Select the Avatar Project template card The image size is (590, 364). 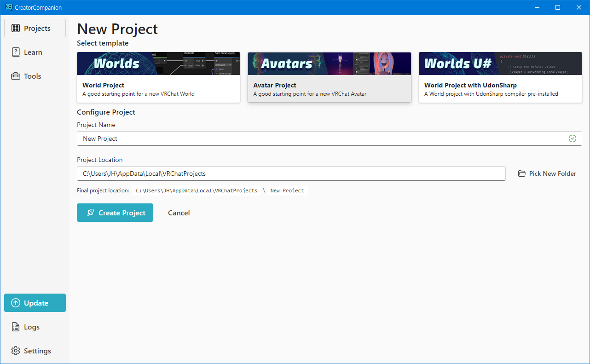click(330, 77)
